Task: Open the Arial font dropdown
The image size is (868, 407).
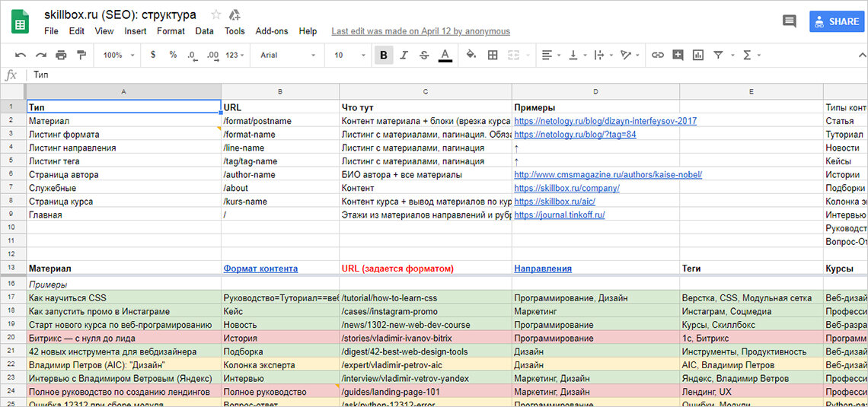Action: [287, 56]
